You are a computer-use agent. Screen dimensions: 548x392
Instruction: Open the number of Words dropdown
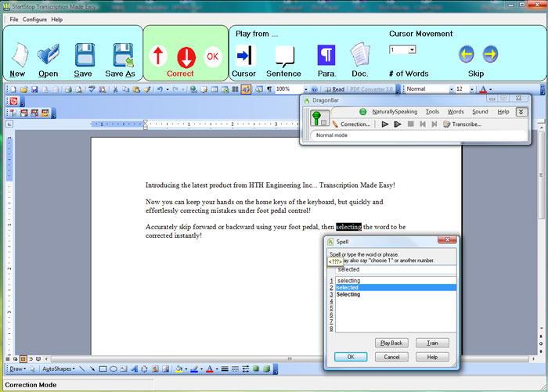click(x=412, y=50)
